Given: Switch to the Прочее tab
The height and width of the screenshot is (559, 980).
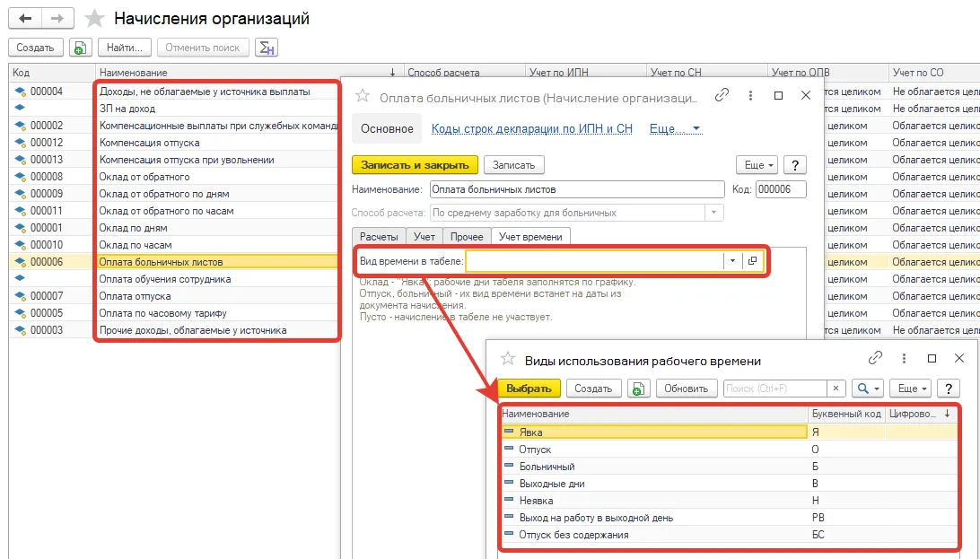Looking at the screenshot, I should pos(467,237).
